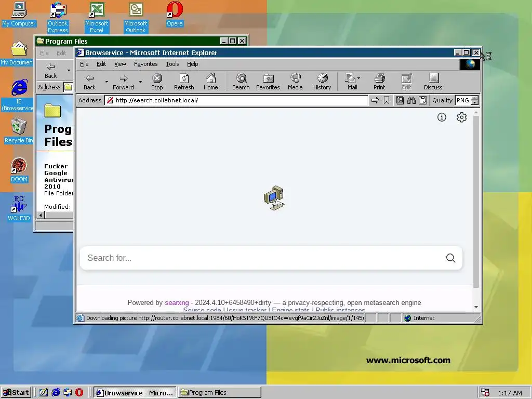
Task: Open the Media toolbar button
Action: [295, 82]
